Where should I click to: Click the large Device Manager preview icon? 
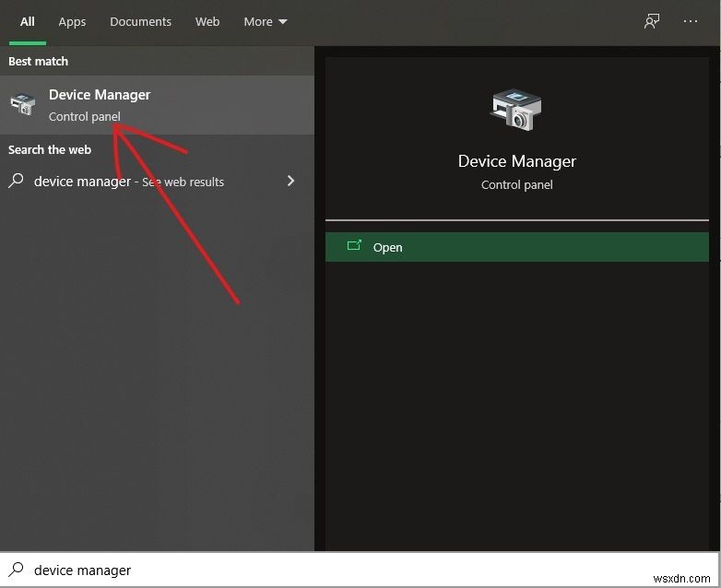516,110
